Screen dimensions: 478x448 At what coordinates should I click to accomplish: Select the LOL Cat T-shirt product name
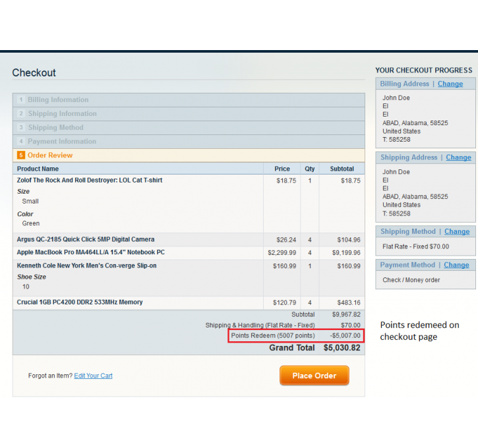90,181
